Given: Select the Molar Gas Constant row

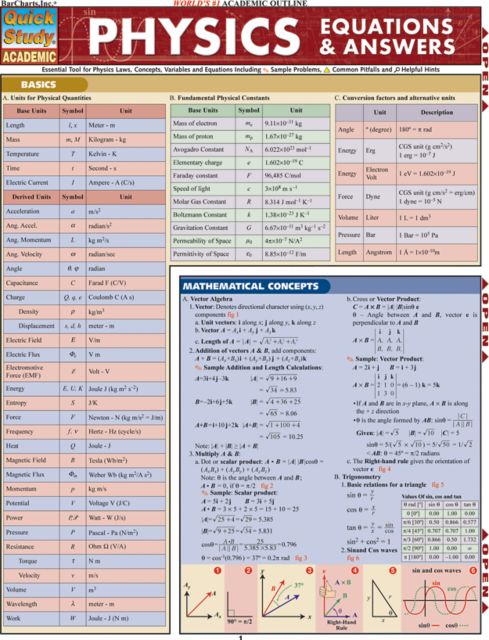Looking at the screenshot, I should [250, 202].
